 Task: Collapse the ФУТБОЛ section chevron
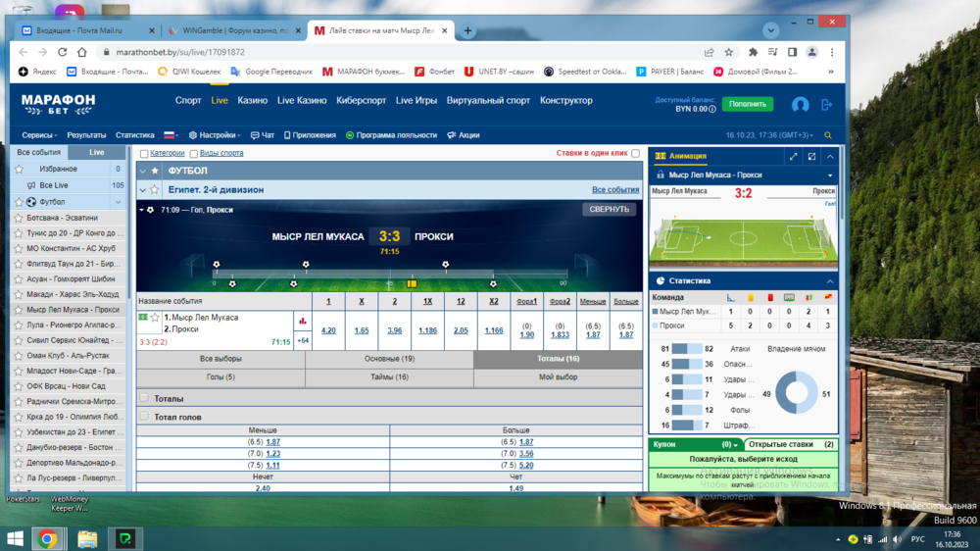(143, 171)
